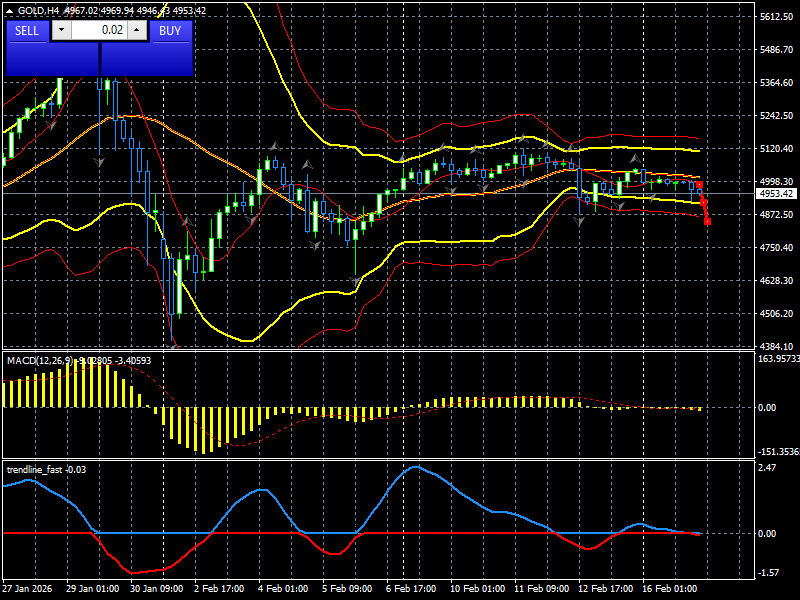800x600 pixels.
Task: Click the top red square marker near 4998
Action: [699, 185]
